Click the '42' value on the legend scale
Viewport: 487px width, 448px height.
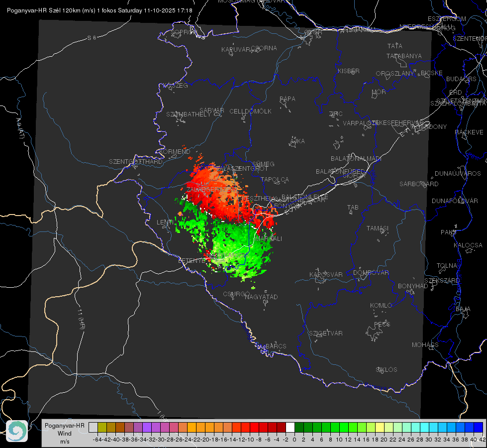point(483,440)
